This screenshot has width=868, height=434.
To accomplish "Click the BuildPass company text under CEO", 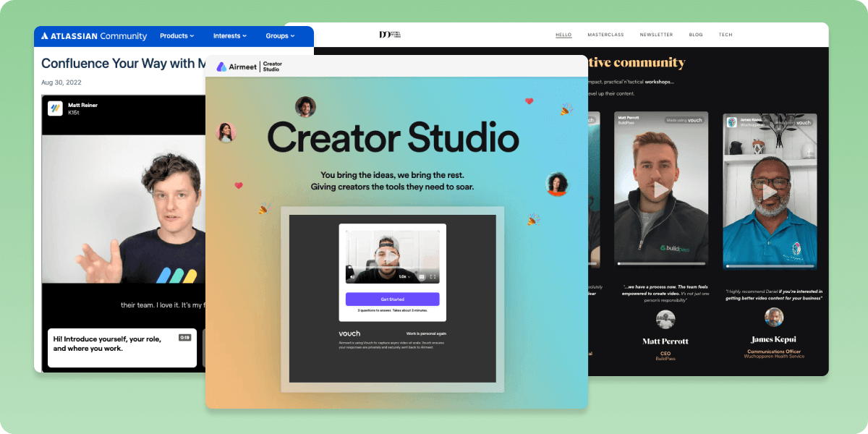I will click(665, 359).
